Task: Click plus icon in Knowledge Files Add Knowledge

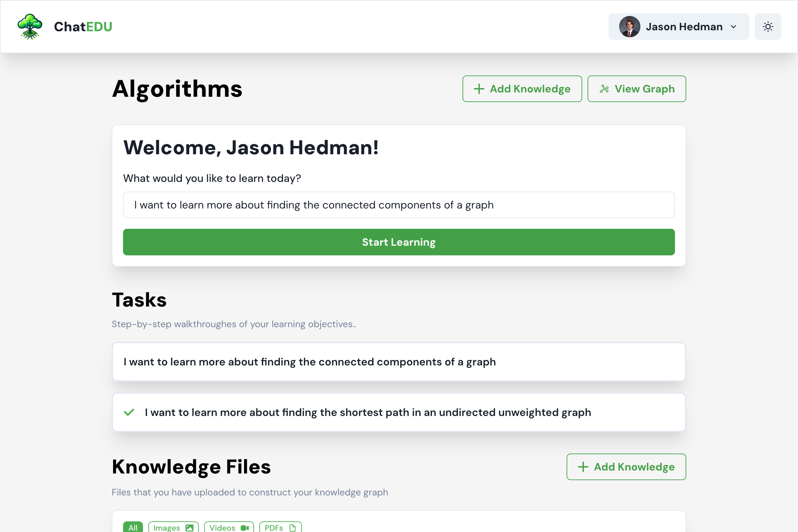Action: point(583,467)
